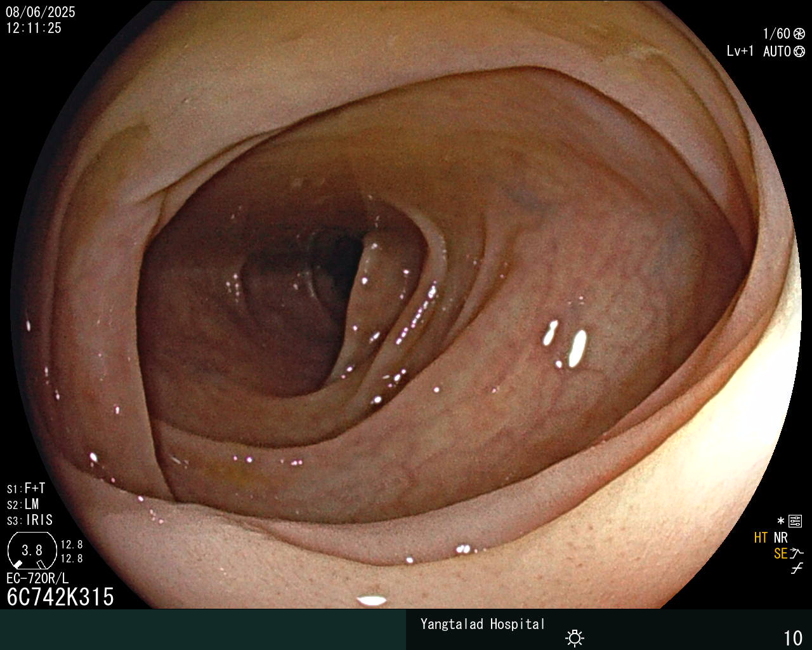The width and height of the screenshot is (812, 650).
Task: Click the yellow HT indicator
Action: pyautogui.click(x=761, y=538)
